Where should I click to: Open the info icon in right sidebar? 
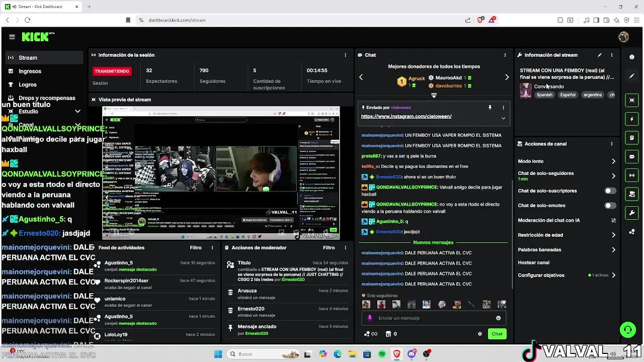[632, 57]
